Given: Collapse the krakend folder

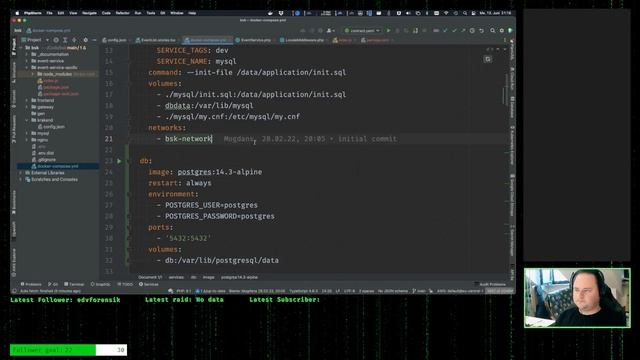Looking at the screenshot, I should [27, 120].
